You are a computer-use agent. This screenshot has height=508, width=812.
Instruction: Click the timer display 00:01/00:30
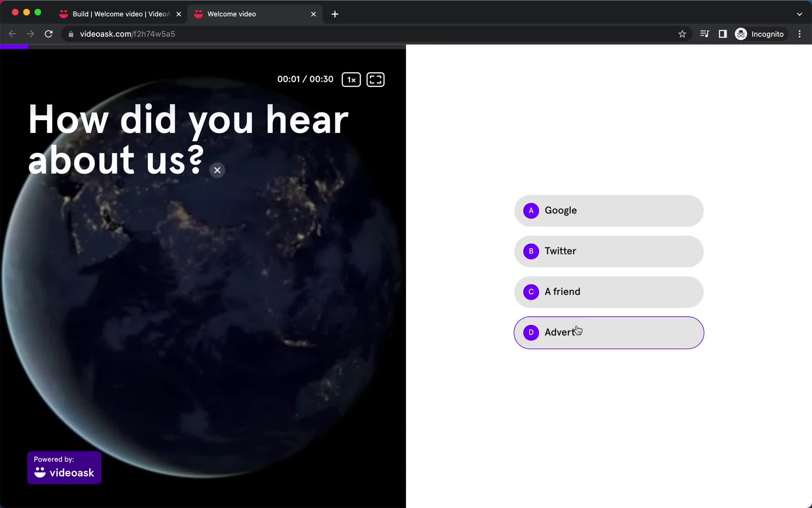click(305, 79)
